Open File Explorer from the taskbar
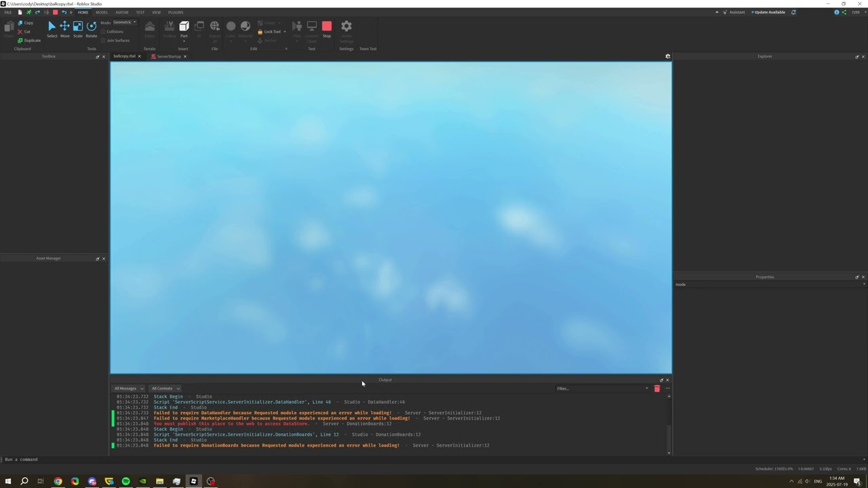This screenshot has width=868, height=488. pyautogui.click(x=159, y=481)
